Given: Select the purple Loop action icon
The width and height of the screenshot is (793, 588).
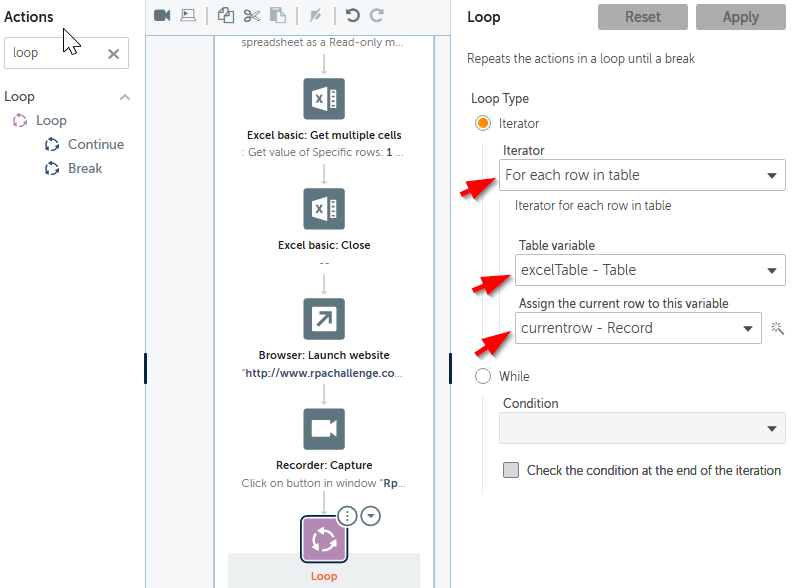Looking at the screenshot, I should coord(324,540).
